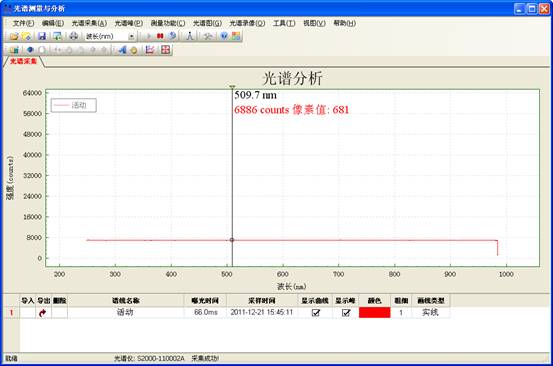Screen dimensions: 553x366
Task: Click the wrench tools settings icon
Action: 207,36
